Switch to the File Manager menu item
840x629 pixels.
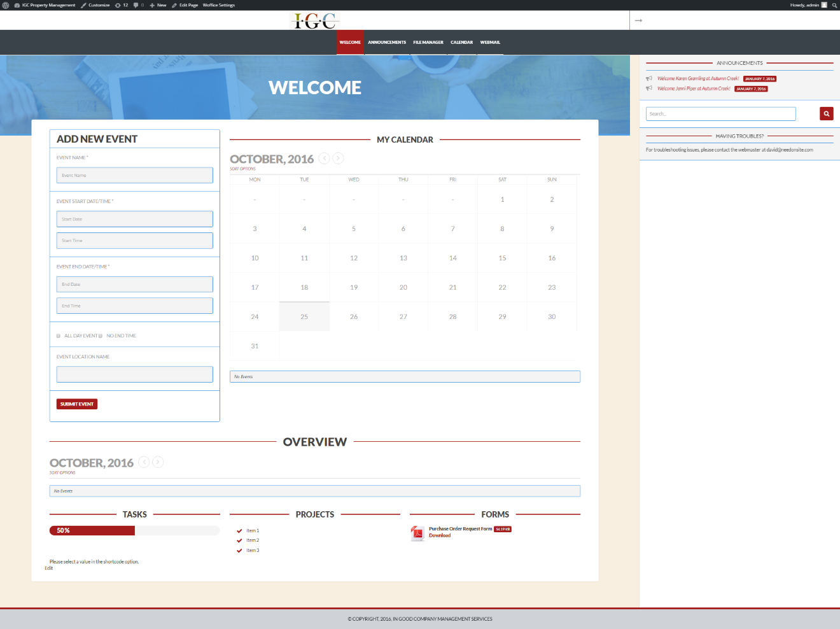click(428, 43)
